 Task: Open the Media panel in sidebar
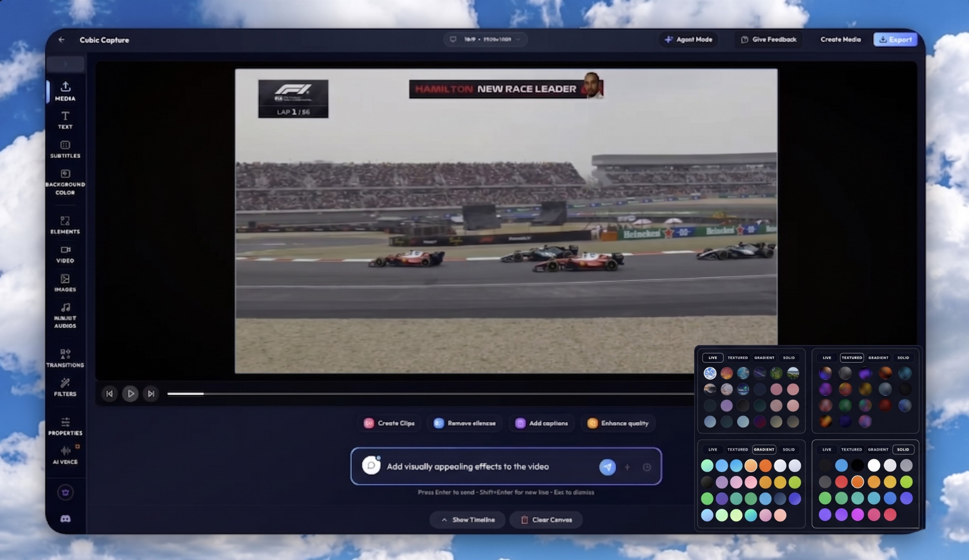65,91
